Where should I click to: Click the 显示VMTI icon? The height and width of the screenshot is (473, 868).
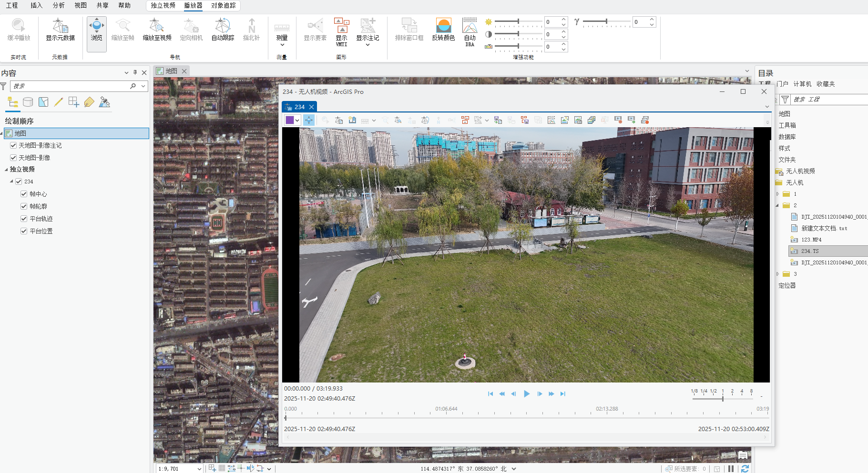(341, 32)
